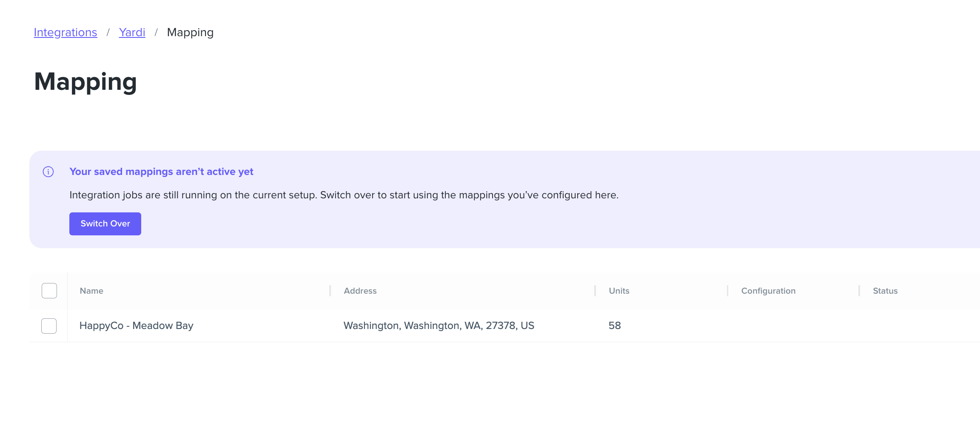Click the Status column header
Image resolution: width=980 pixels, height=432 pixels.
(x=885, y=291)
